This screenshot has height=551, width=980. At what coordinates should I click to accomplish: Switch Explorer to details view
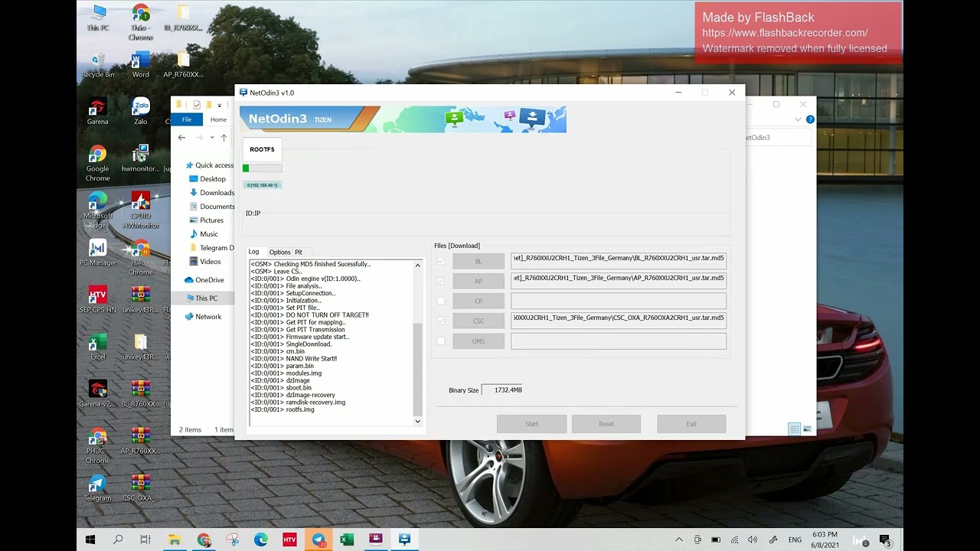coord(794,429)
